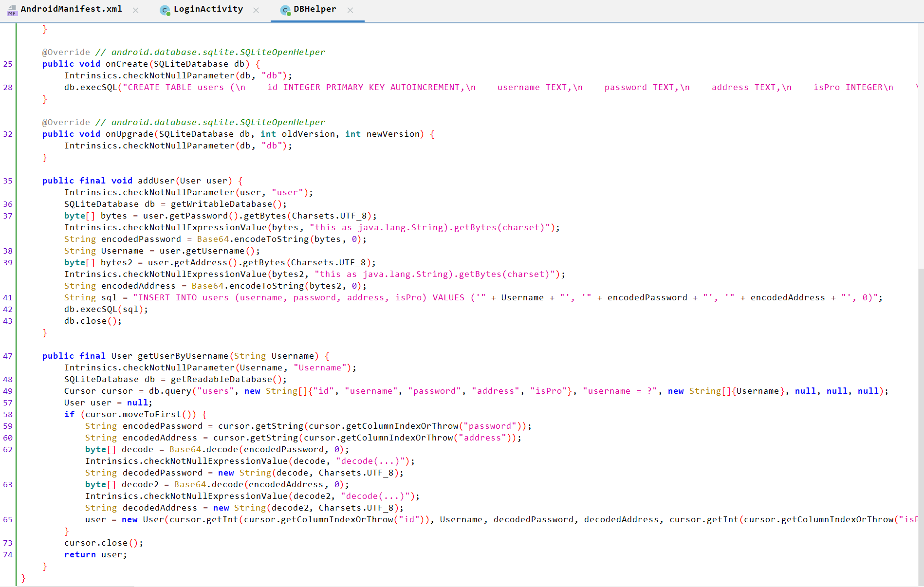Click the class icon on DBHelper tab
The image size is (924, 587).
coord(285,10)
